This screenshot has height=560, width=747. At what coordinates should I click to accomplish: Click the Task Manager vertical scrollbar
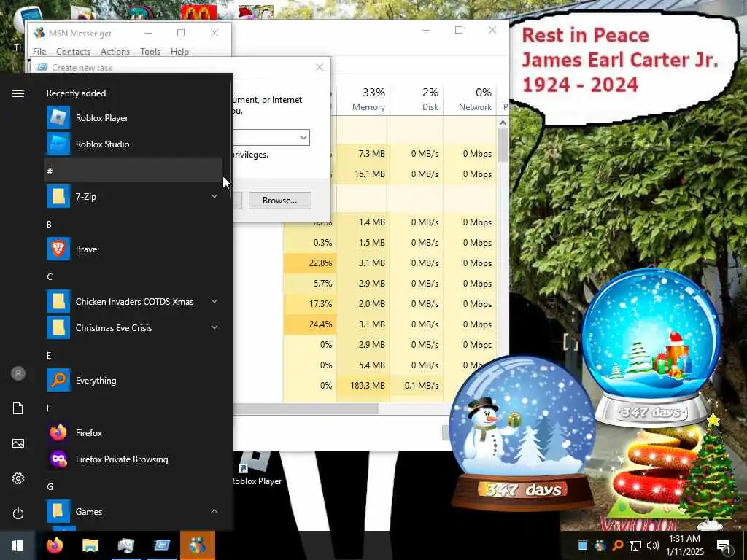click(503, 145)
